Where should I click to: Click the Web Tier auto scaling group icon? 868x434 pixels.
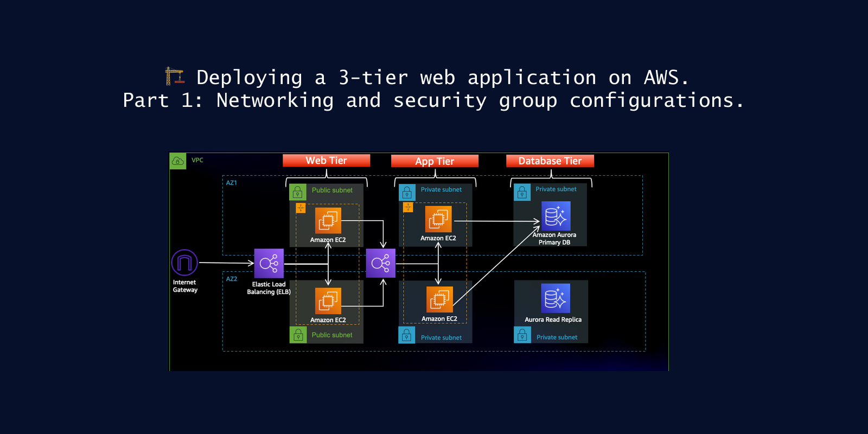pos(301,208)
